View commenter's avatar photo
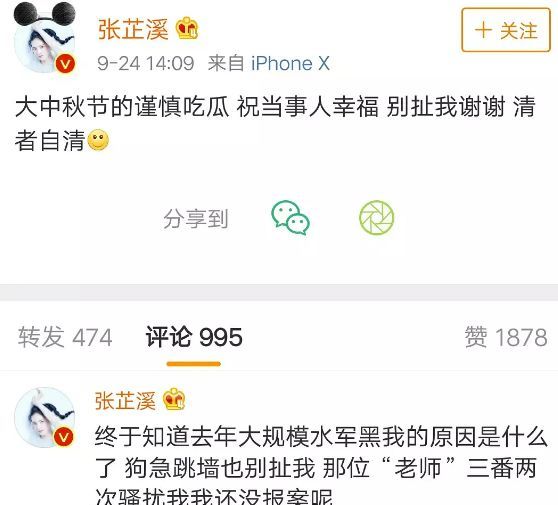558x505 pixels. (x=44, y=417)
